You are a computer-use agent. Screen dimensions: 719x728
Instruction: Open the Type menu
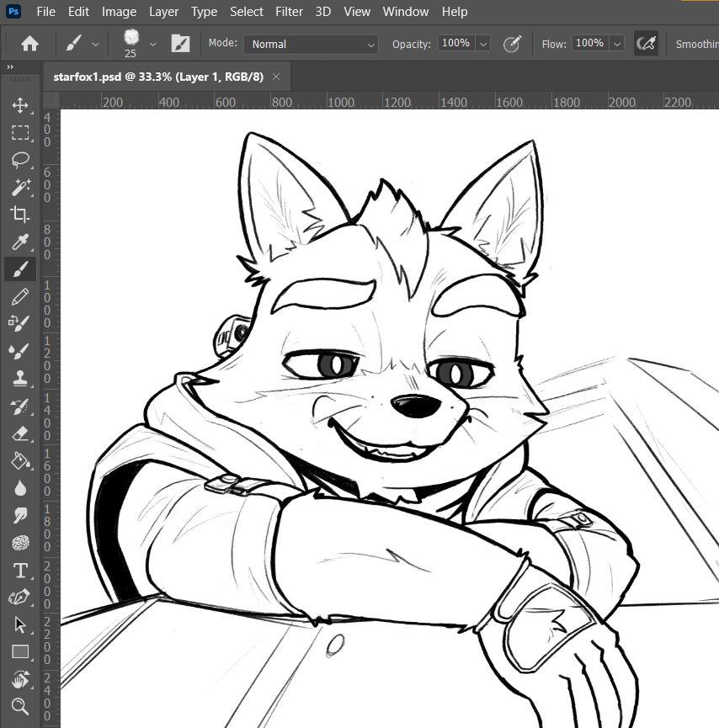click(x=204, y=12)
